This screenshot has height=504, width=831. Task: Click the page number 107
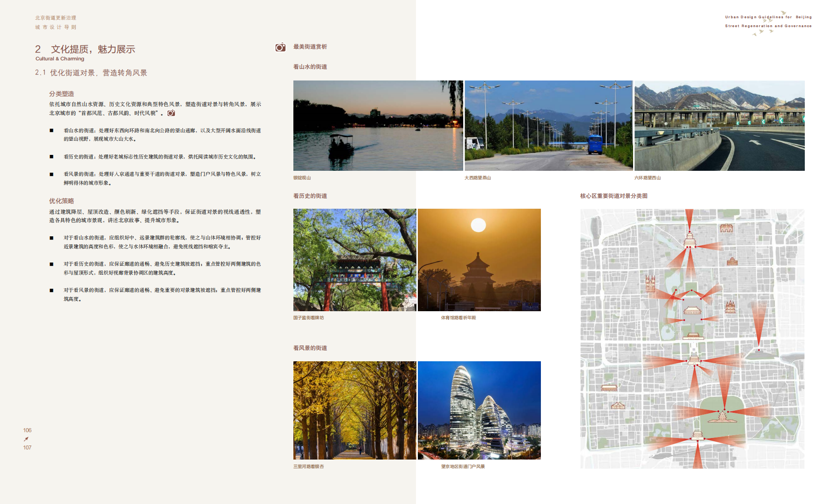[27, 448]
